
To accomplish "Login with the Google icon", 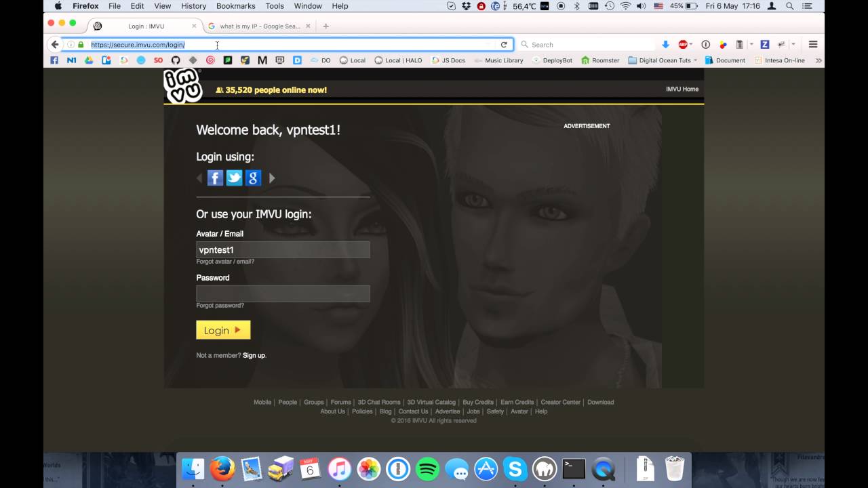I will (x=253, y=178).
